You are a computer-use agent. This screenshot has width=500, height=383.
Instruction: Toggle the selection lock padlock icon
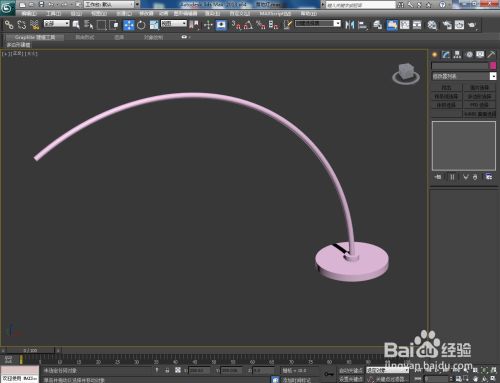(x=167, y=370)
